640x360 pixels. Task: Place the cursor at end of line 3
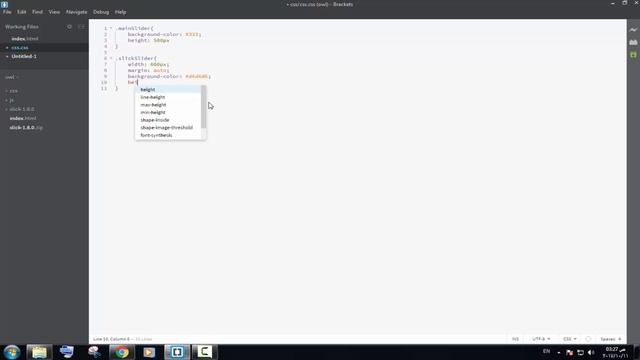point(169,40)
